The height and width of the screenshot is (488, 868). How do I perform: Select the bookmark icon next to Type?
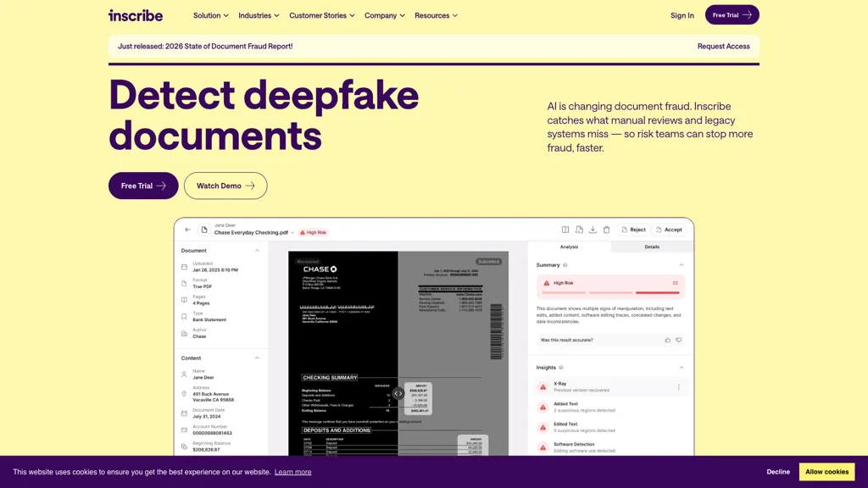pos(184,317)
